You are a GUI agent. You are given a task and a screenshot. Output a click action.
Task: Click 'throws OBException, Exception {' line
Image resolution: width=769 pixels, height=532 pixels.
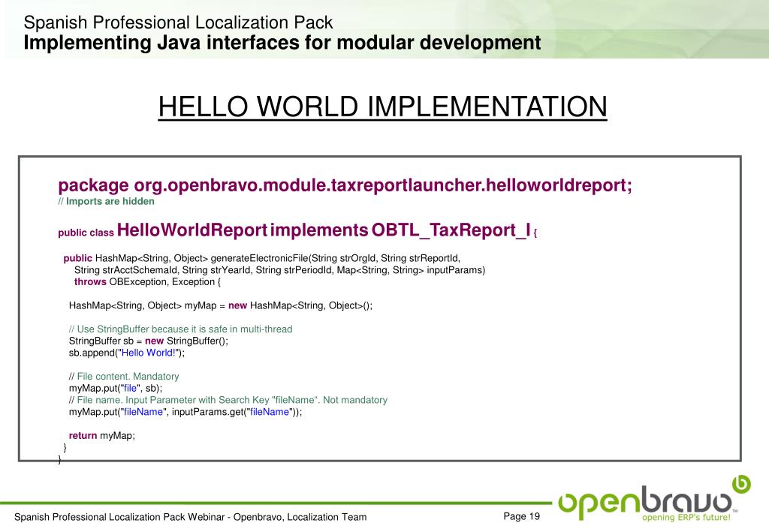pos(148,281)
